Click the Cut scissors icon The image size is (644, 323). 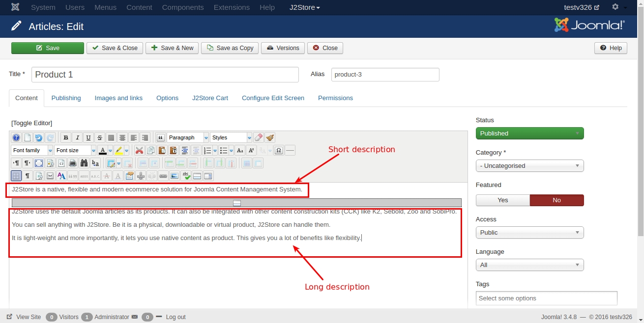tap(139, 151)
